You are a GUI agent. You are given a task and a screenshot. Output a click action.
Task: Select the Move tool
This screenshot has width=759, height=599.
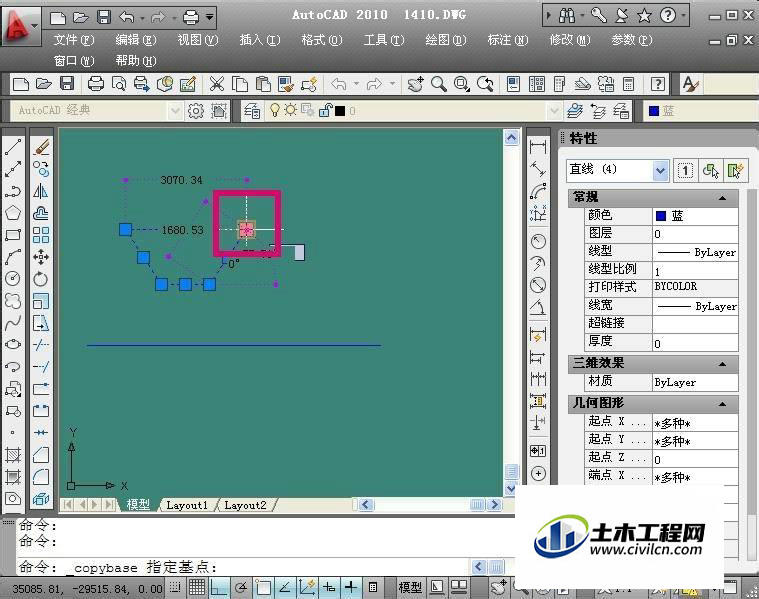(x=41, y=257)
